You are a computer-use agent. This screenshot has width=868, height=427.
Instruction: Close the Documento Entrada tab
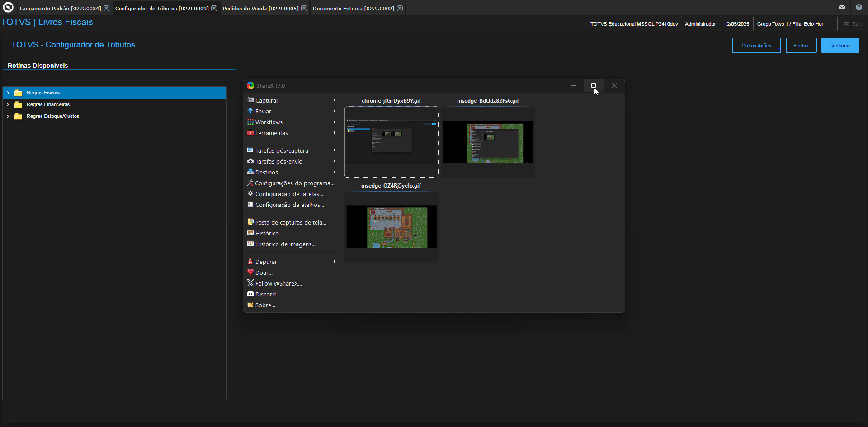click(400, 8)
